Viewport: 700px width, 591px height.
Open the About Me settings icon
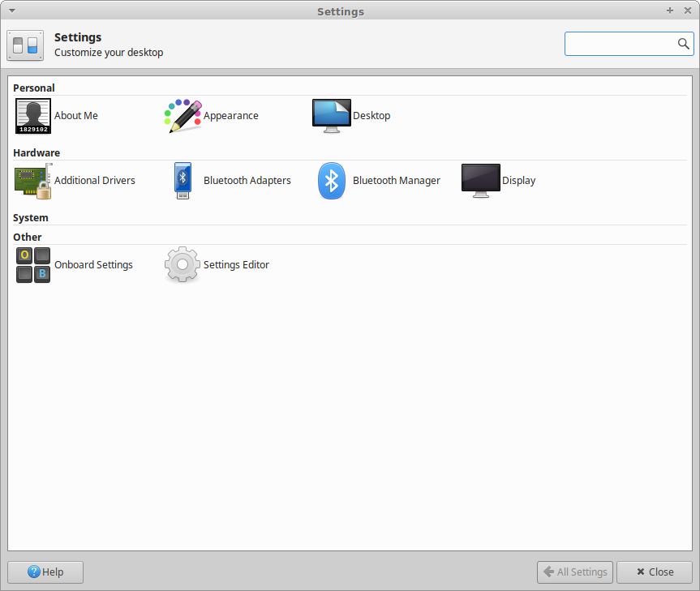(33, 116)
